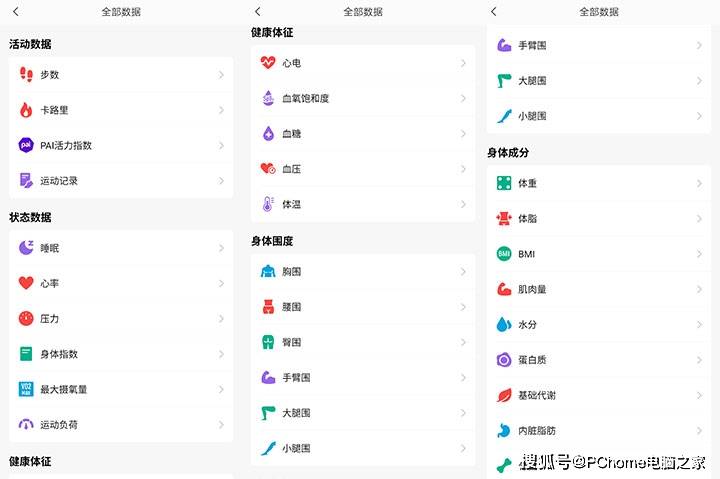Select the '运动记录' label text
Viewport: 720px width, 479px height.
click(x=59, y=181)
